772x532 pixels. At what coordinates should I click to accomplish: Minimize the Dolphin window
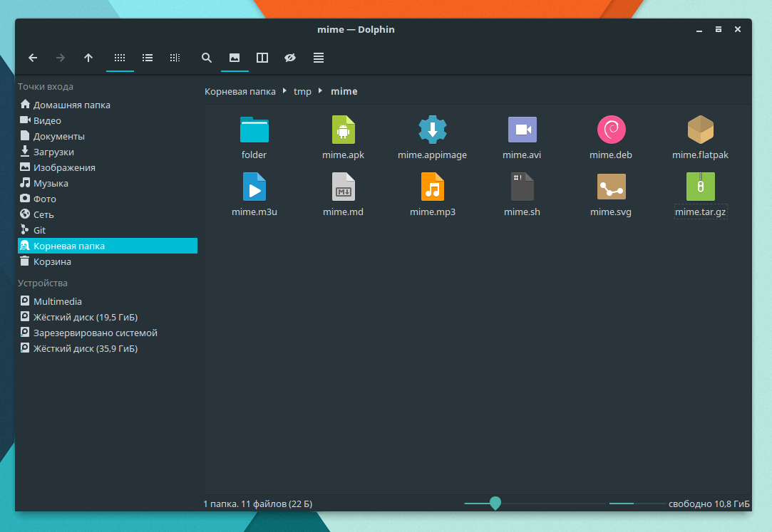[x=699, y=29]
